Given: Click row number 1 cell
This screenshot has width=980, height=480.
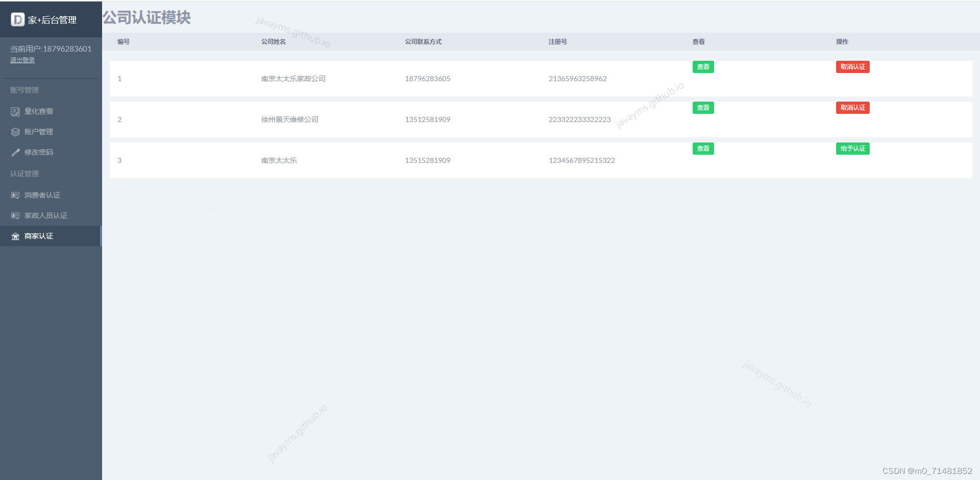Looking at the screenshot, I should coord(119,79).
